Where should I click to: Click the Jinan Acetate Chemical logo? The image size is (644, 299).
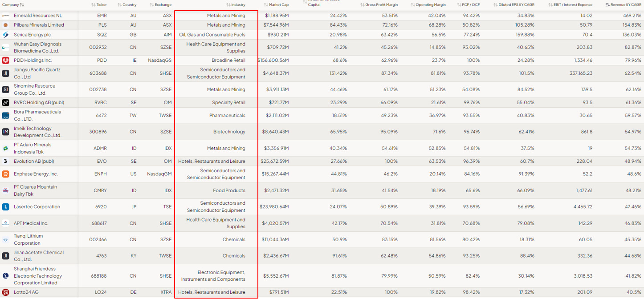tap(6, 256)
